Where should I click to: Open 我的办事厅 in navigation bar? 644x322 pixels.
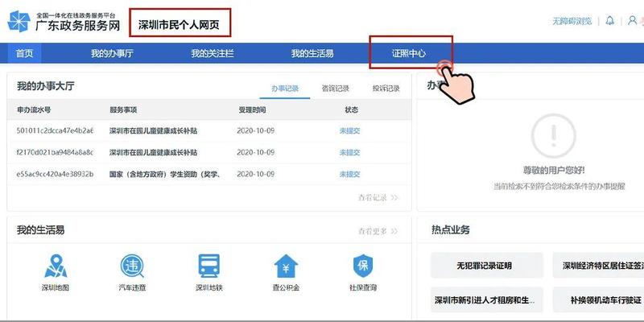pos(111,54)
